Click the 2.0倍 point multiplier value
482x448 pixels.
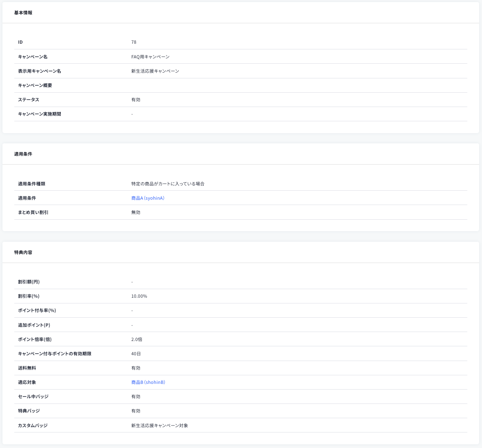pyautogui.click(x=137, y=339)
